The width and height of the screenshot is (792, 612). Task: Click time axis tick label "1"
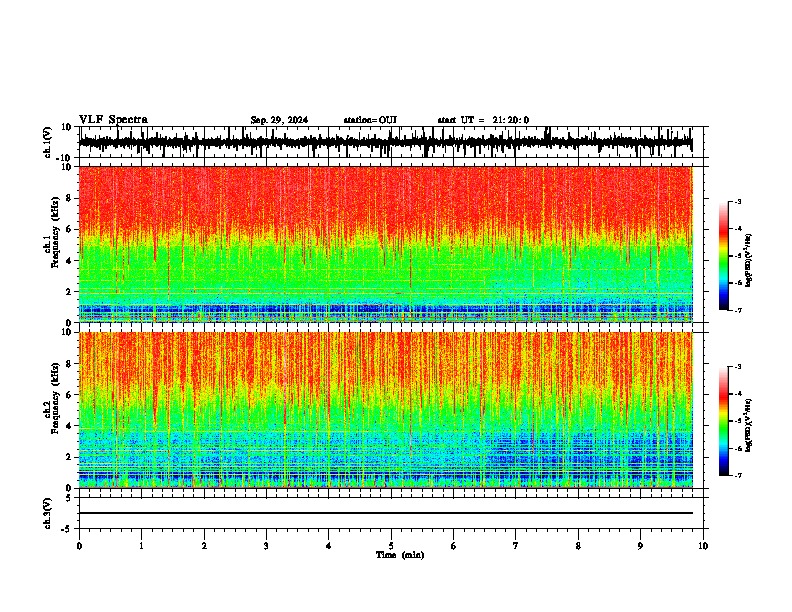tap(141, 546)
